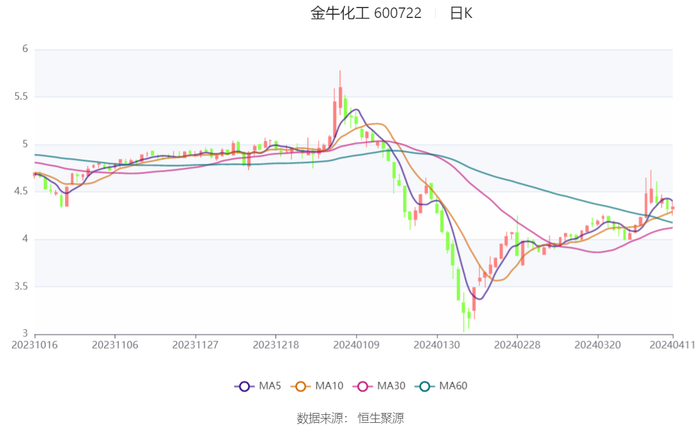Click y-axis value label 3
This screenshot has height=426, width=700.
coord(25,334)
